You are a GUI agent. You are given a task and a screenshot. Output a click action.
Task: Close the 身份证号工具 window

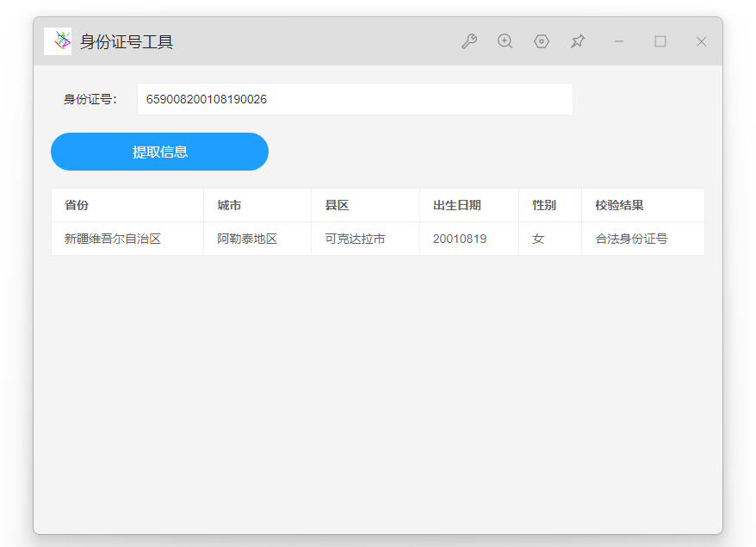pos(702,41)
